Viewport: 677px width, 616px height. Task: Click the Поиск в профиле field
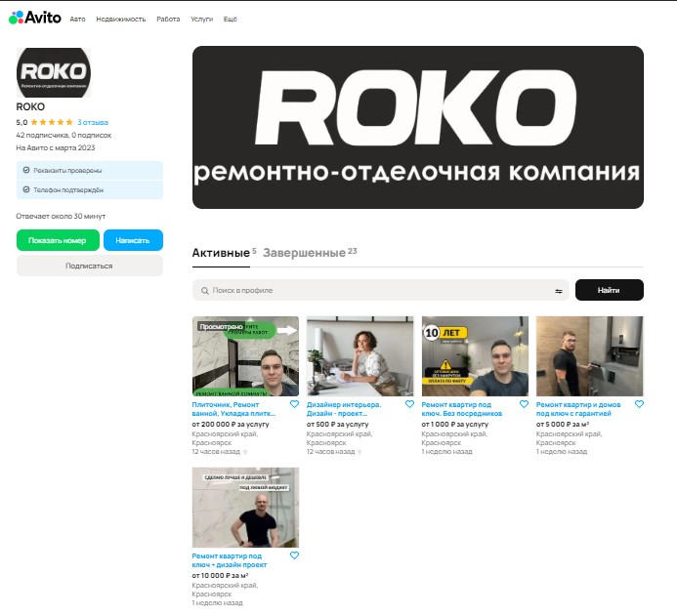380,290
